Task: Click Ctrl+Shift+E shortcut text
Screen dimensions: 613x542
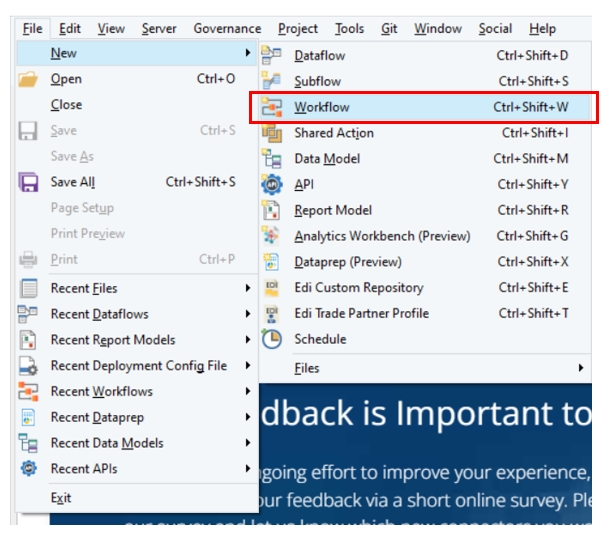Action: (x=533, y=287)
